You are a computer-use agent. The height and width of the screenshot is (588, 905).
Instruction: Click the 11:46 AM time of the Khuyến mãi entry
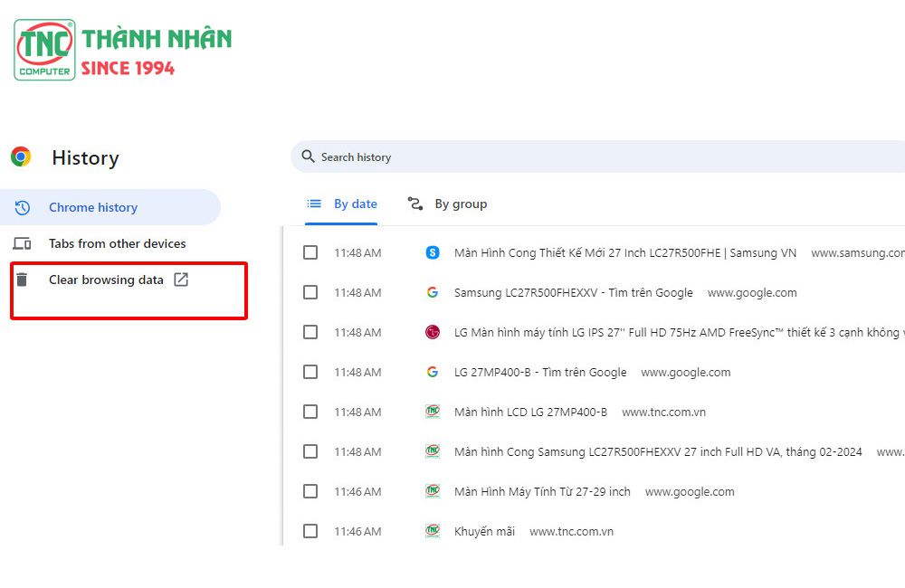(357, 531)
